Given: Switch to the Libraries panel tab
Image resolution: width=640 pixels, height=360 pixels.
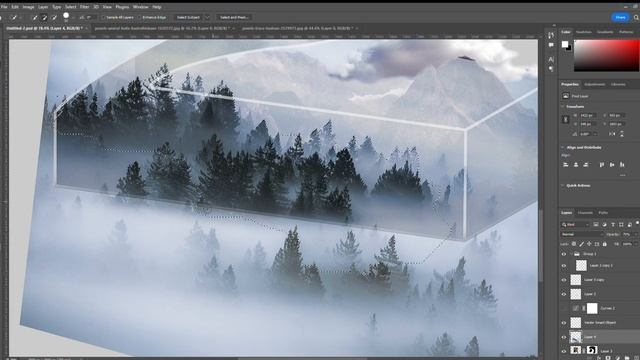Looking at the screenshot, I should tap(618, 84).
